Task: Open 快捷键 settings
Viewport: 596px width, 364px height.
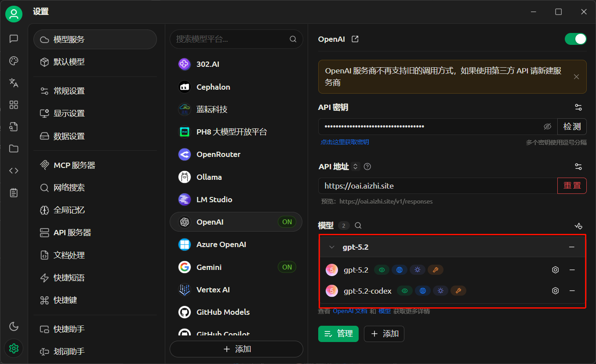Action: click(x=95, y=300)
